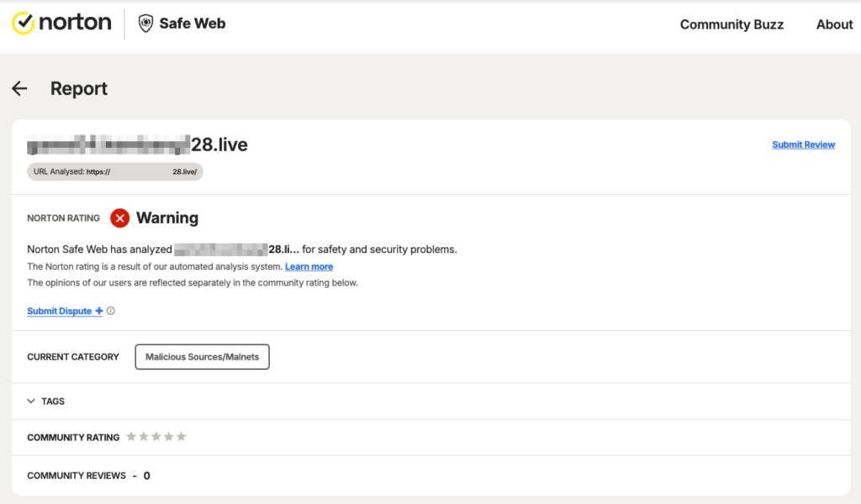Toggle the fourth rating star
The height and width of the screenshot is (504, 861).
[x=169, y=436]
